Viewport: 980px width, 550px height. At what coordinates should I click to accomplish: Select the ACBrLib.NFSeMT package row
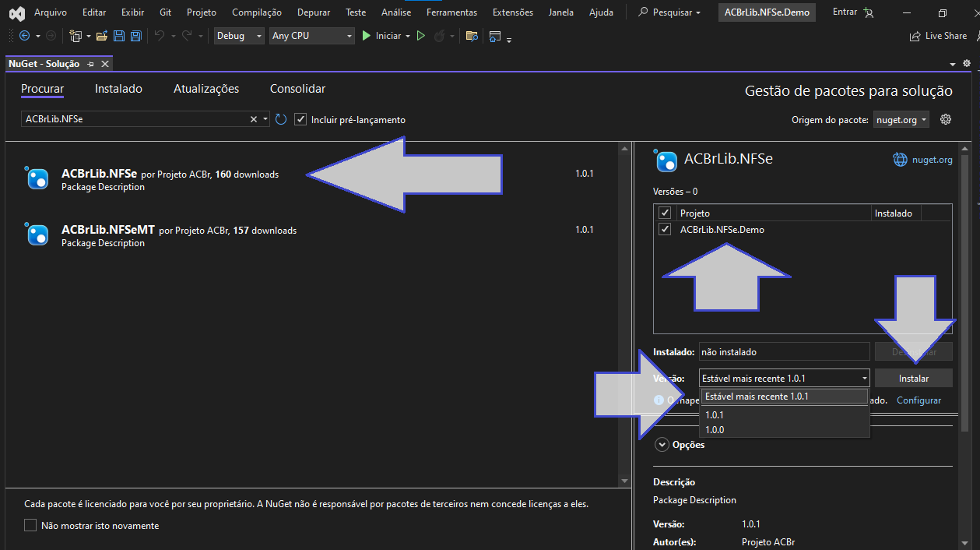coord(311,234)
